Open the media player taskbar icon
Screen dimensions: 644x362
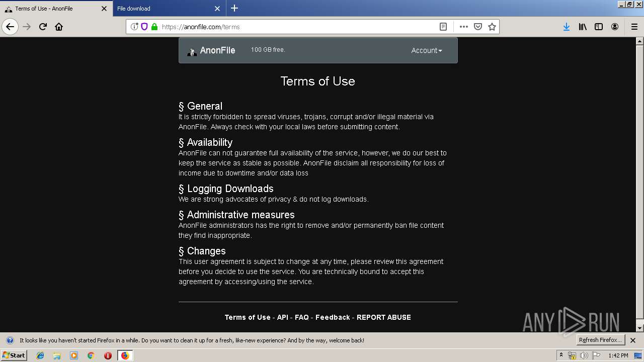click(x=74, y=355)
